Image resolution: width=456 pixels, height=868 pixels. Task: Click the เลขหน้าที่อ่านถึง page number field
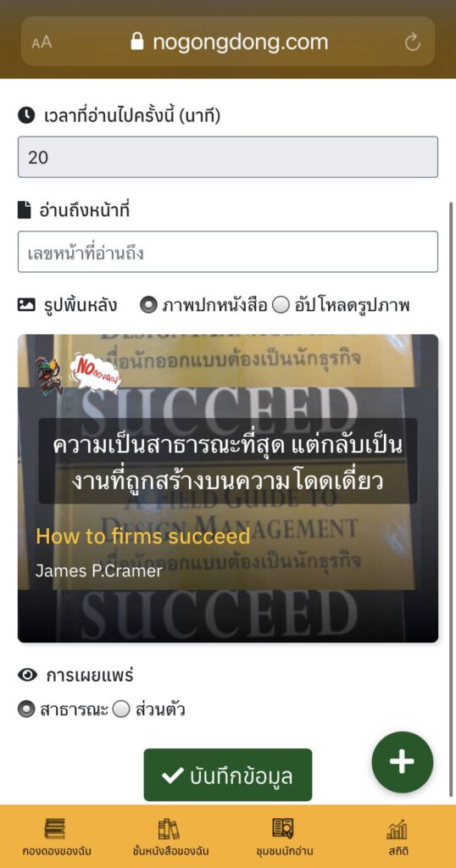228,252
